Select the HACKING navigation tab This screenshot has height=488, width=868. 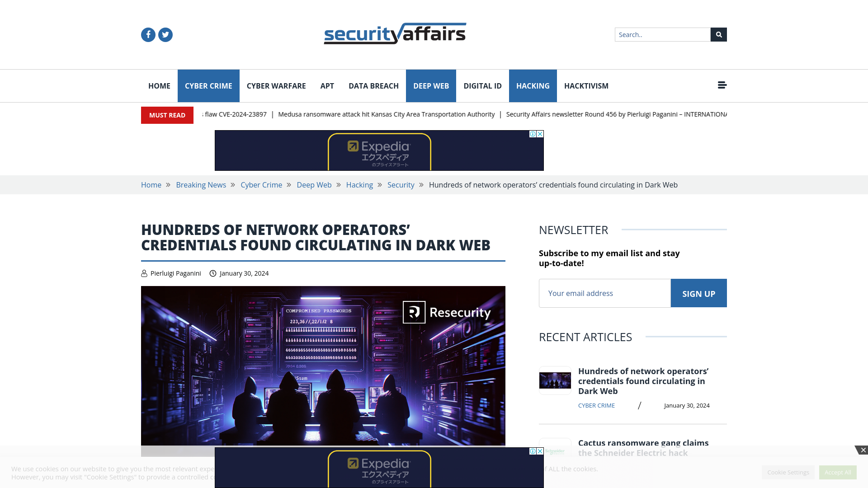533,86
